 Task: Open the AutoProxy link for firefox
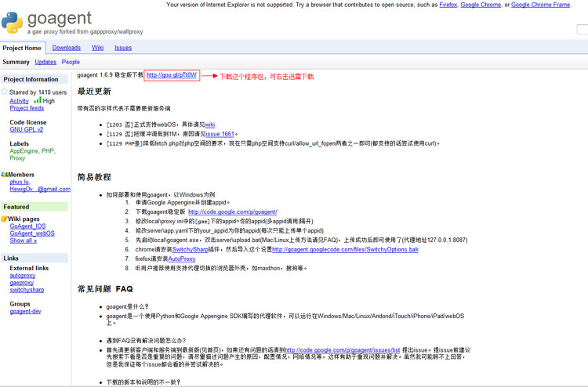[182, 259]
